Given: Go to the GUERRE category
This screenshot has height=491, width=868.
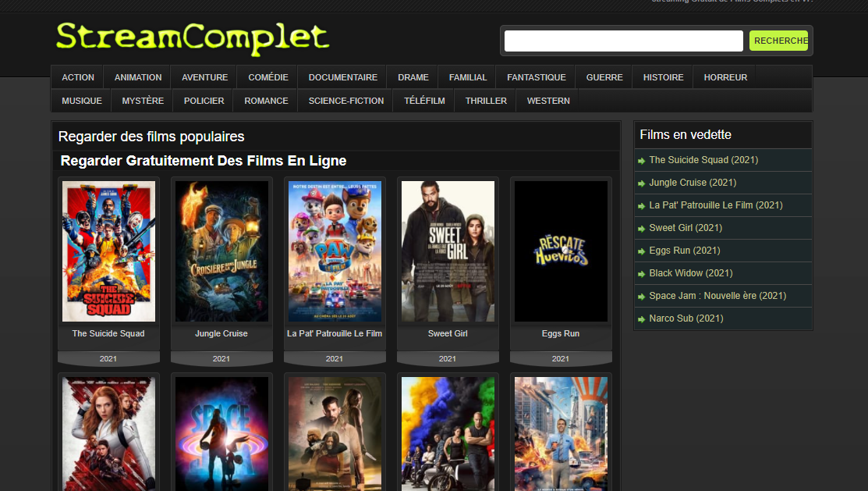Looking at the screenshot, I should 604,77.
